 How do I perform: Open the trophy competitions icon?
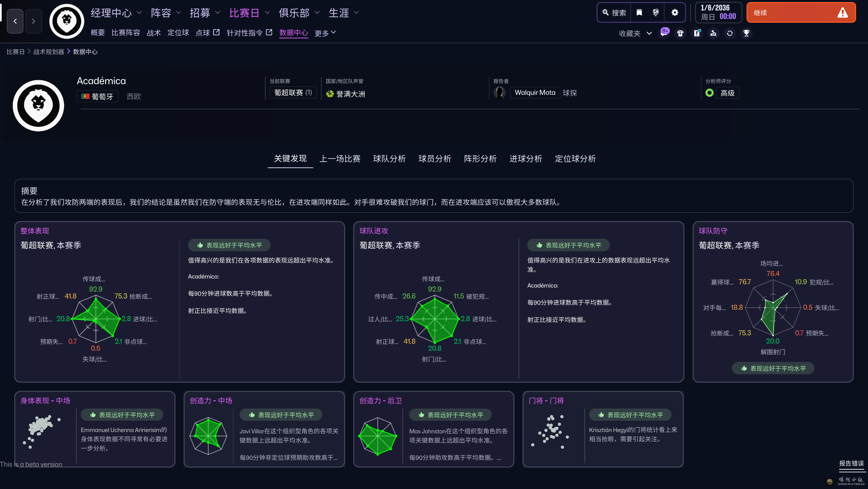tap(746, 33)
